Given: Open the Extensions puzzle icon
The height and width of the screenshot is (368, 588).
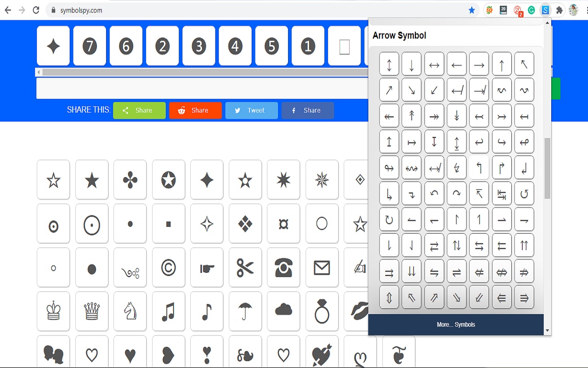Looking at the screenshot, I should tap(559, 10).
